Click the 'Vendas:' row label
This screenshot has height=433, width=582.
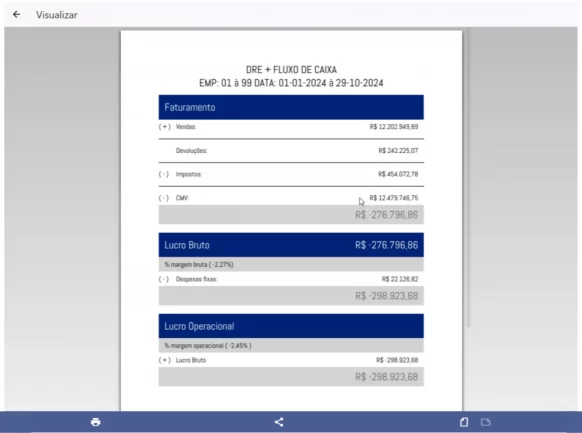pyautogui.click(x=186, y=127)
